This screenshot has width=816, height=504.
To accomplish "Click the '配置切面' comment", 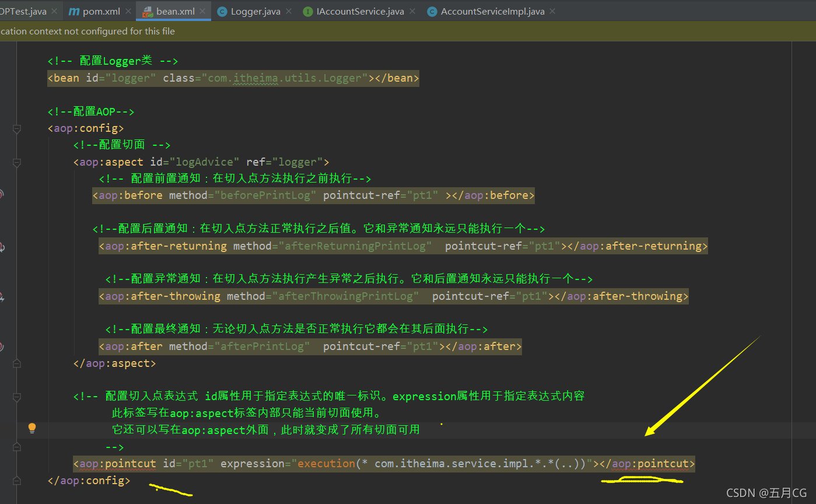I will (122, 145).
